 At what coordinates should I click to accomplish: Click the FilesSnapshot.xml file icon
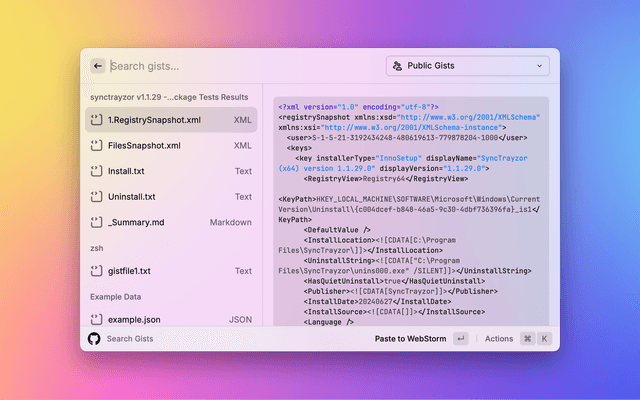coord(97,146)
